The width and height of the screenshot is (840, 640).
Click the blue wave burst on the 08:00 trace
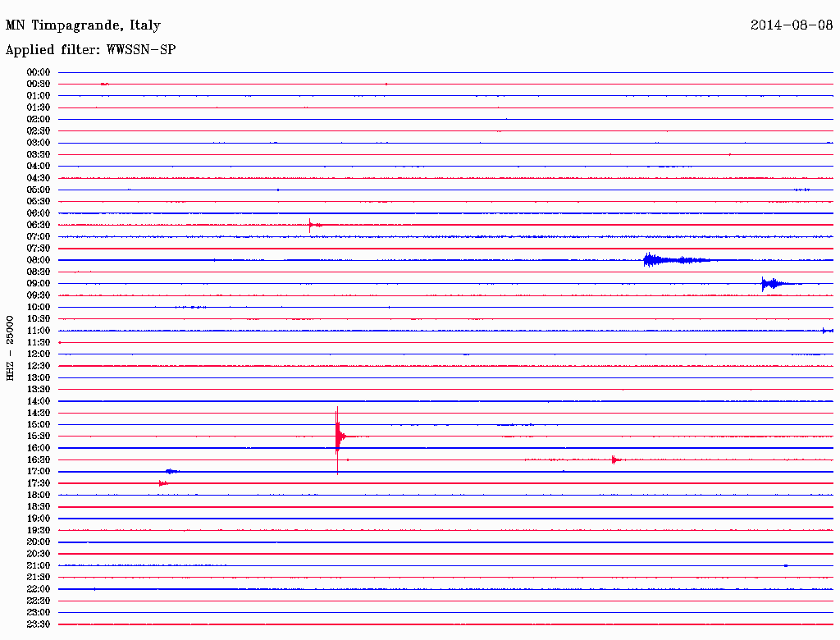[676, 260]
